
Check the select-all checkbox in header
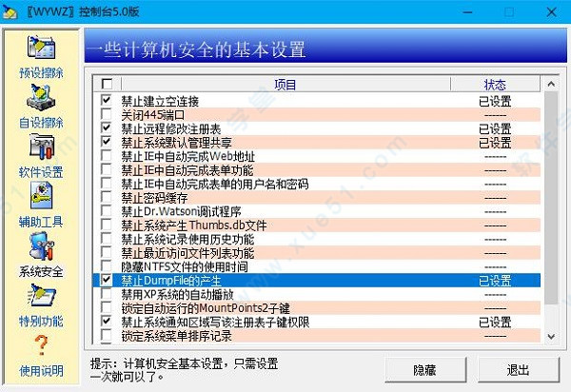(x=106, y=85)
